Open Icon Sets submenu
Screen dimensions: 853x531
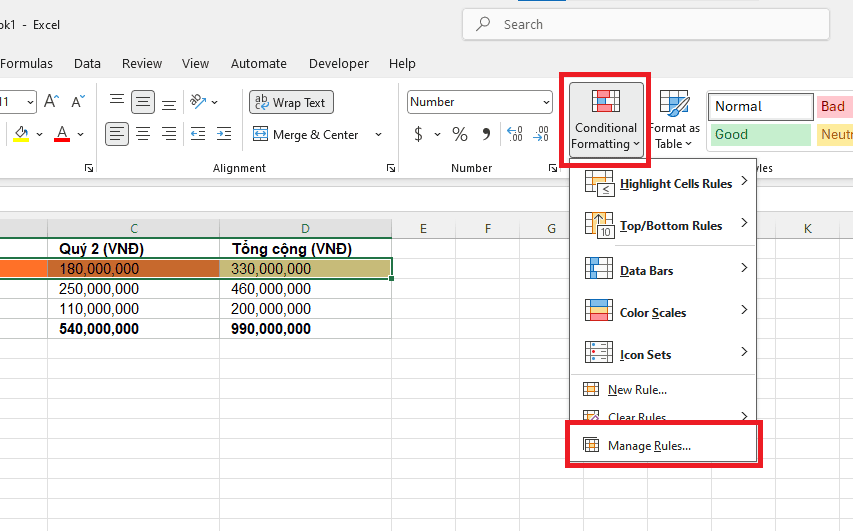(x=663, y=354)
